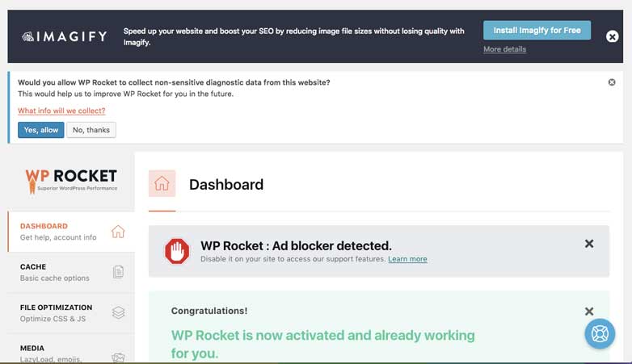Open File Optimization menu
This screenshot has height=364, width=632.
[x=71, y=313]
